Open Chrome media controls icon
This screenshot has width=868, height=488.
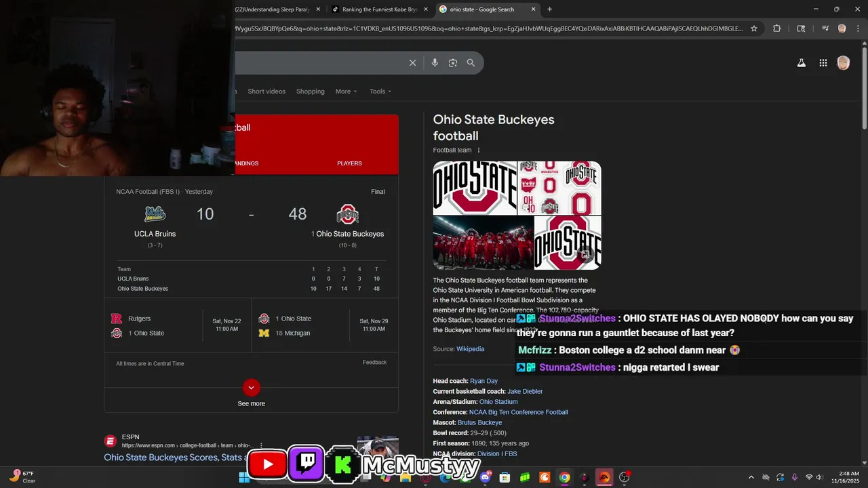(825, 28)
